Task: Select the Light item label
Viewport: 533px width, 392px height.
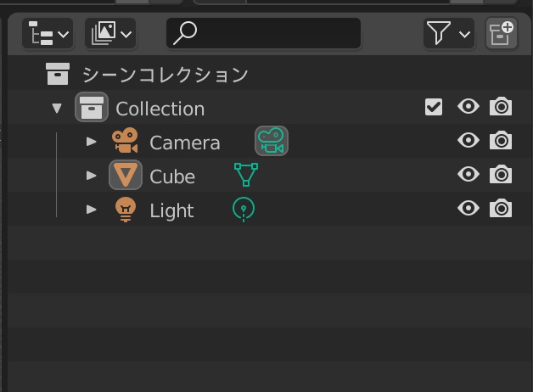Action: [171, 210]
